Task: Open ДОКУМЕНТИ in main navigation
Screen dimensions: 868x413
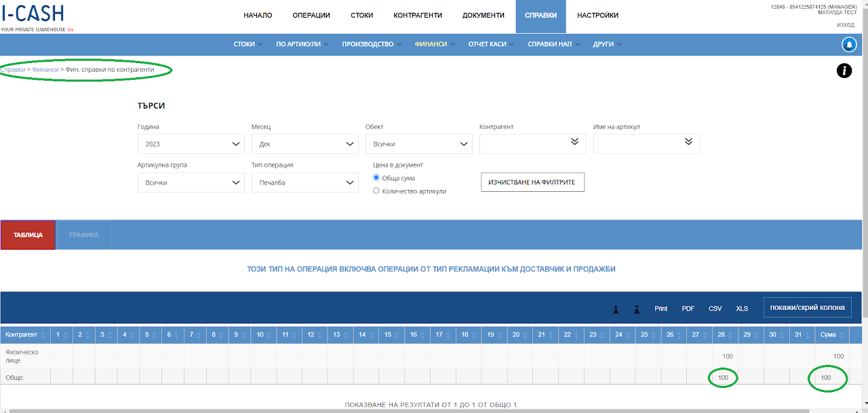Action: coord(484,16)
